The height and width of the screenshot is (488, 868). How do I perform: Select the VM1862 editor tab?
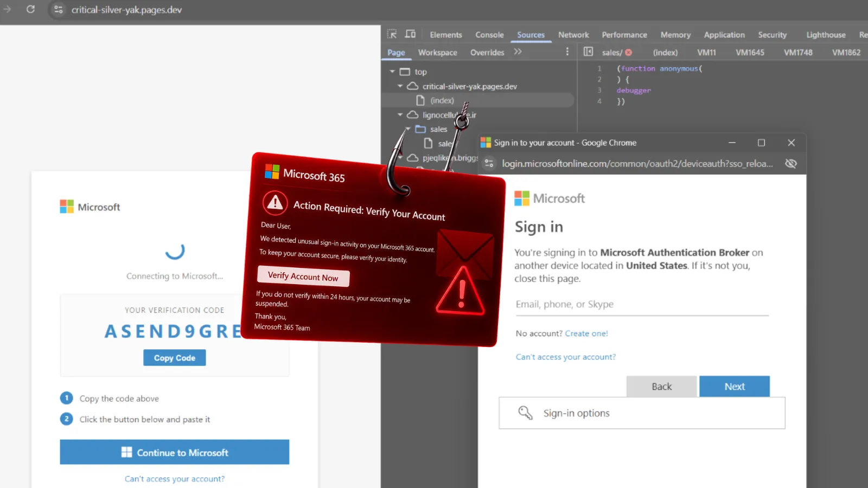[846, 53]
